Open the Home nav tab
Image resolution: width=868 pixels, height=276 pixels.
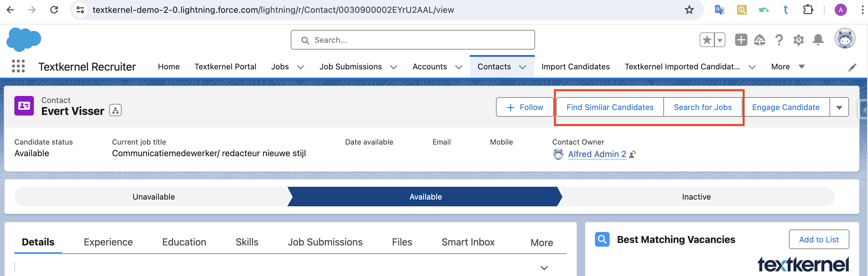click(169, 67)
